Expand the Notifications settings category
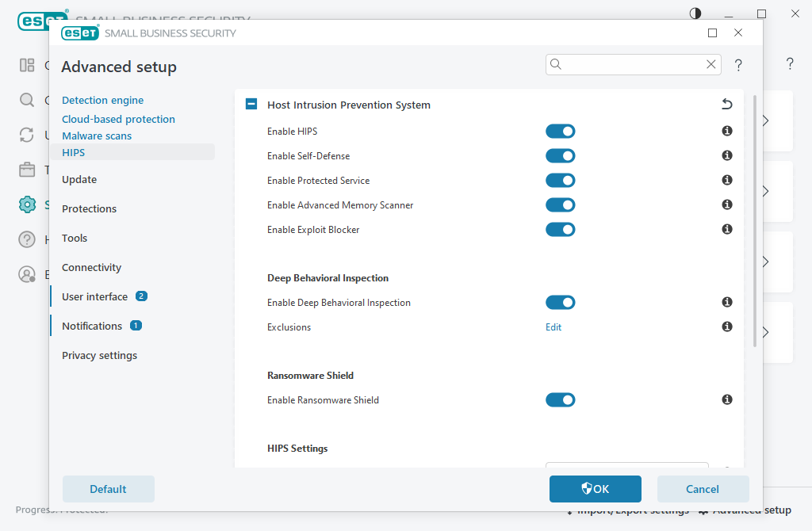812x531 pixels. click(x=92, y=326)
